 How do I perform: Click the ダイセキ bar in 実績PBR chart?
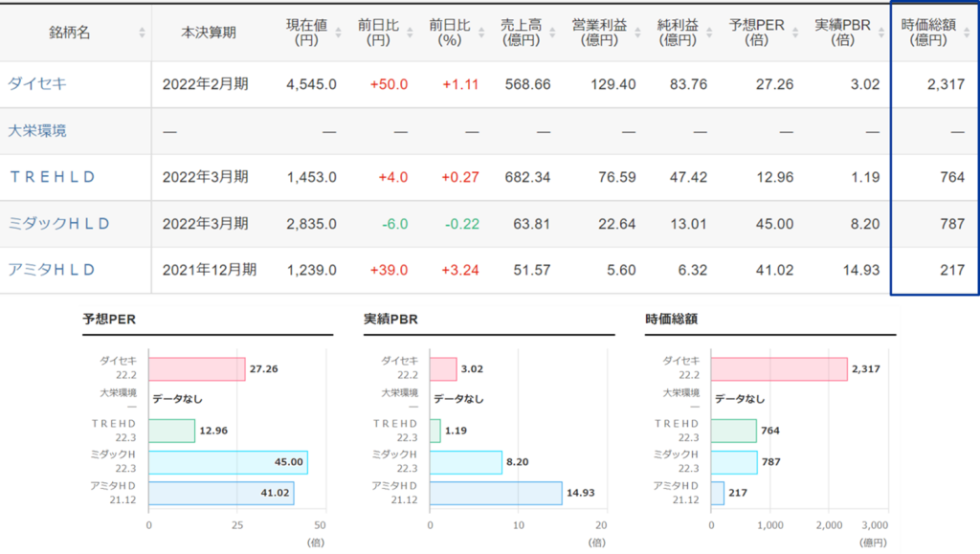pos(443,369)
